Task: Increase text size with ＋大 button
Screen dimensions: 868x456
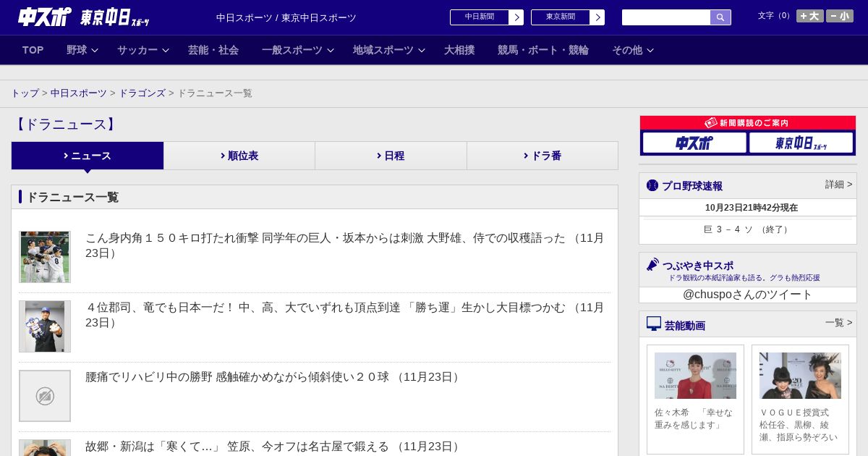Action: [x=809, y=16]
